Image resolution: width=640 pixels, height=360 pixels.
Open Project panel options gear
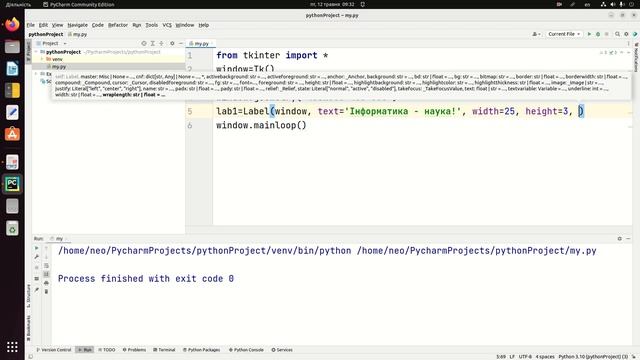click(x=172, y=43)
